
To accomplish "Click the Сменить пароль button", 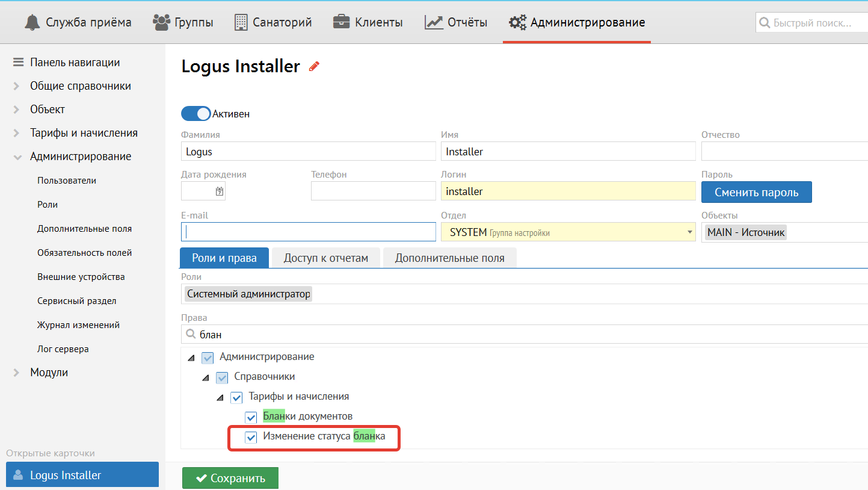I will click(756, 193).
